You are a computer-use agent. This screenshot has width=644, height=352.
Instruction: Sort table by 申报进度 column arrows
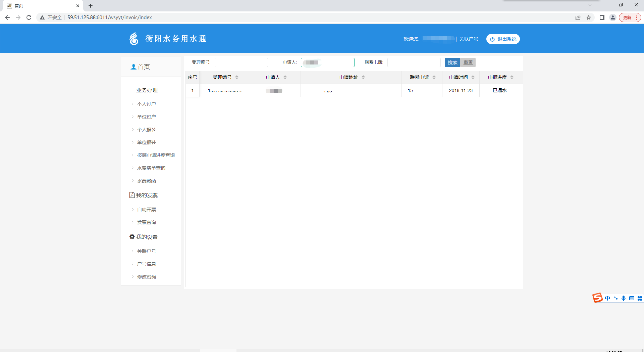(x=512, y=77)
